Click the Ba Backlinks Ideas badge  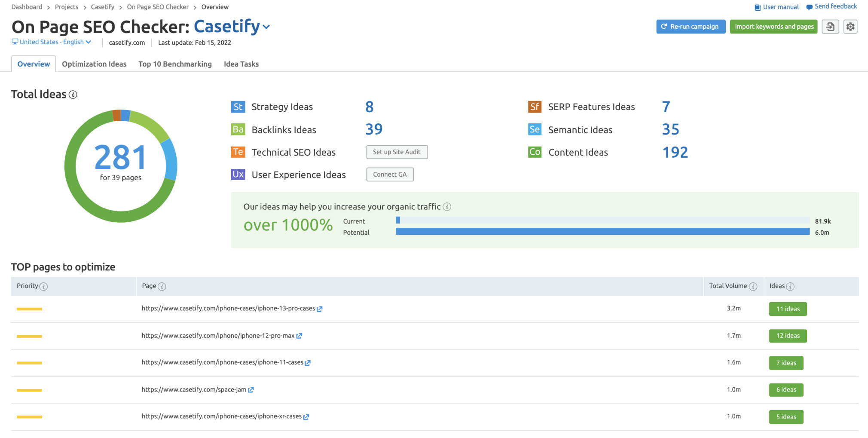pos(238,129)
